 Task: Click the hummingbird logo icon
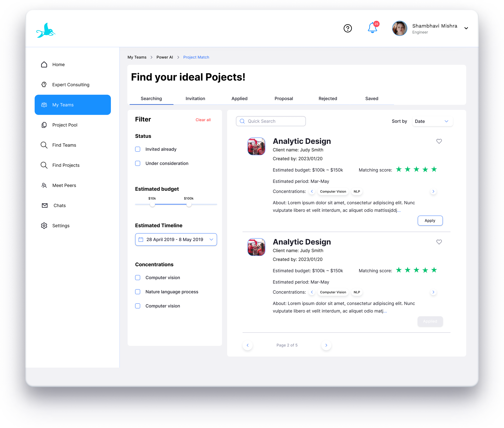46,31
